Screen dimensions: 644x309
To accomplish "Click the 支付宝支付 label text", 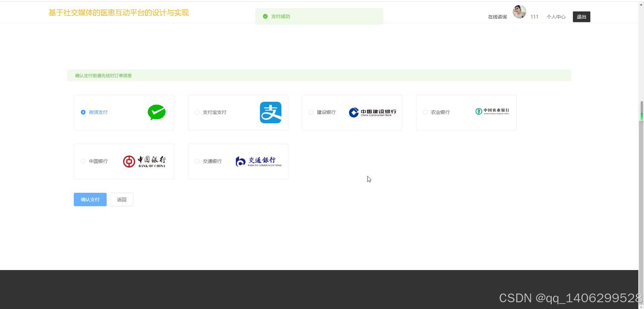I will click(215, 112).
